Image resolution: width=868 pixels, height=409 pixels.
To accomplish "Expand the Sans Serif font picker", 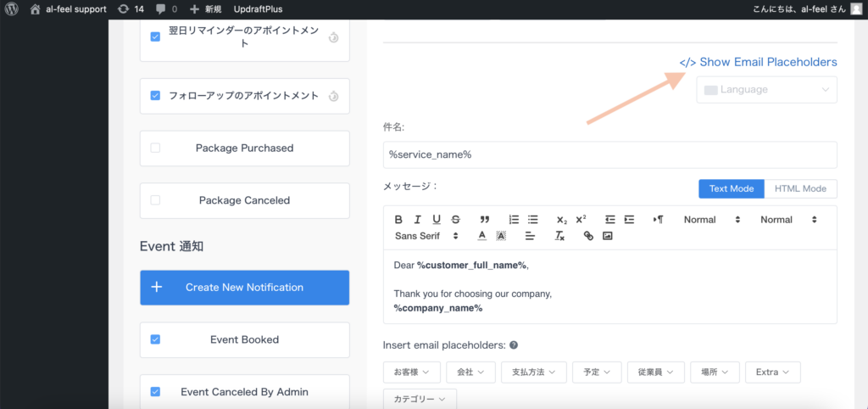I will coord(426,236).
